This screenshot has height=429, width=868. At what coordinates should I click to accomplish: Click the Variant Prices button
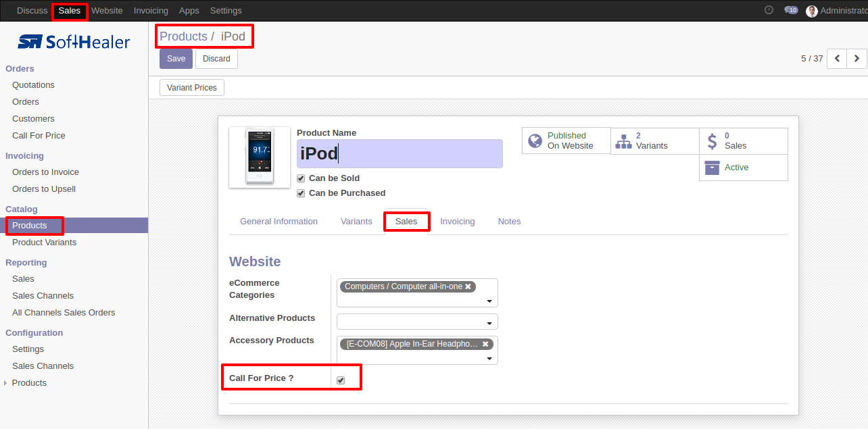[192, 88]
